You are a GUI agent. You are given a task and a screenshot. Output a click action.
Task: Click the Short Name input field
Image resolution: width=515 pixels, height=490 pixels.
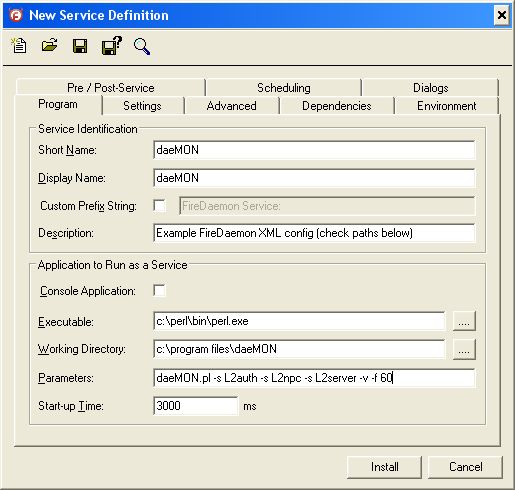pos(314,150)
